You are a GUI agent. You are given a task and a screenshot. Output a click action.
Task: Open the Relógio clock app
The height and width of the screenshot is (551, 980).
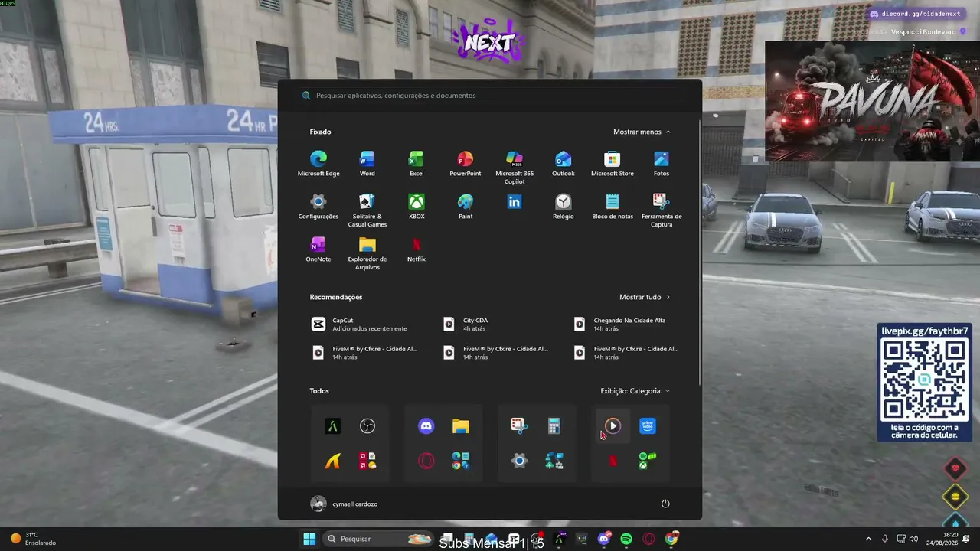tap(563, 207)
